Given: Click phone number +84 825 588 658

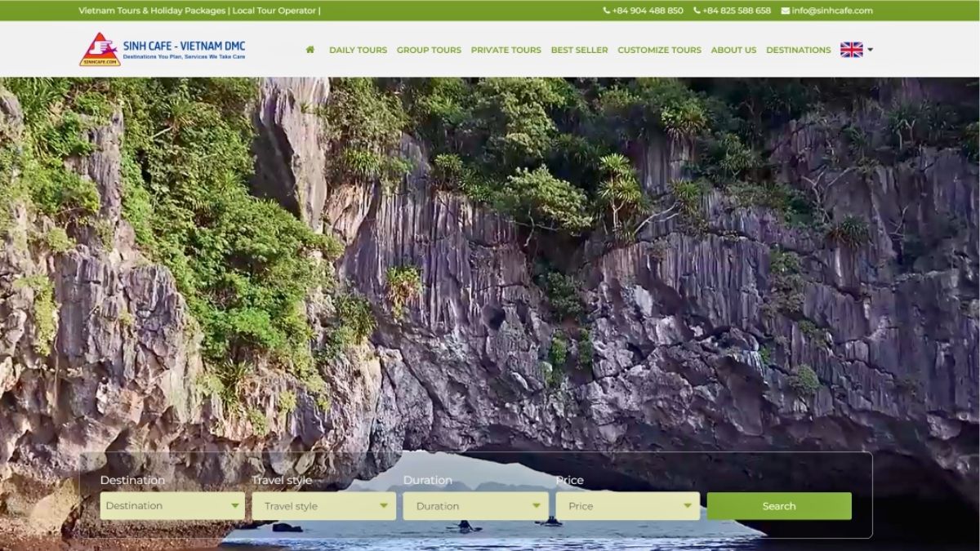Looking at the screenshot, I should click(x=733, y=11).
